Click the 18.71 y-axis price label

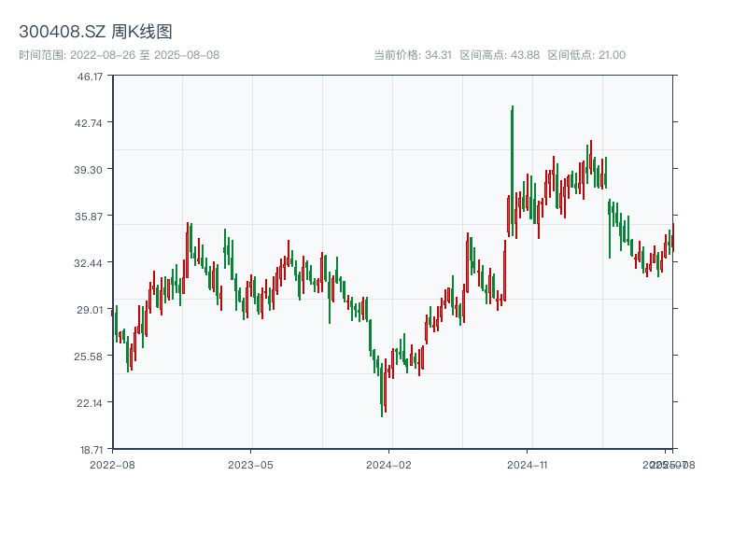[x=91, y=450]
